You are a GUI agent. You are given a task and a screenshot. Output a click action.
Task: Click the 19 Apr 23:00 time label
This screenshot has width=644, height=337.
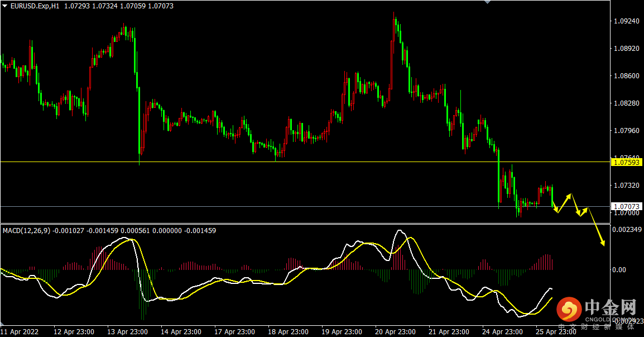click(342, 331)
